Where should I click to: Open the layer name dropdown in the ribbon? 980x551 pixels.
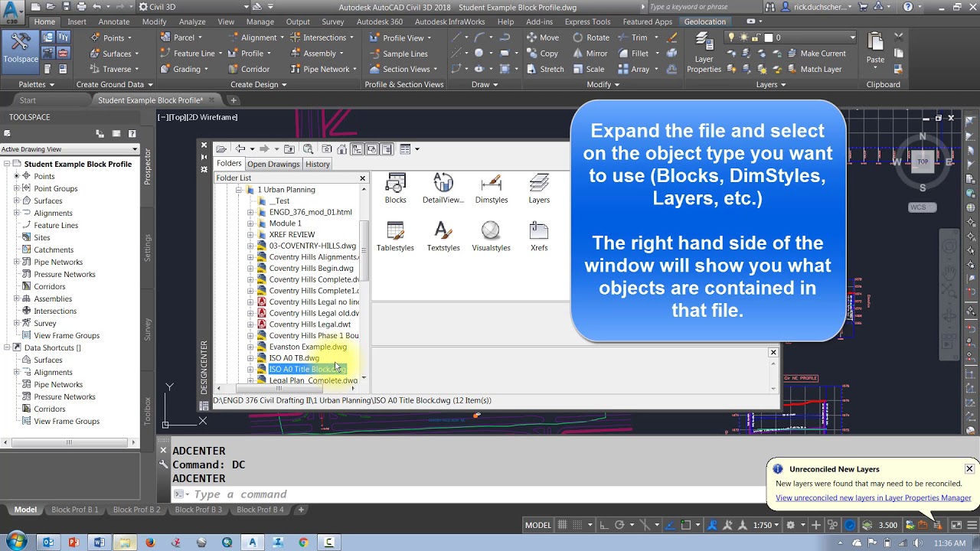click(x=852, y=37)
